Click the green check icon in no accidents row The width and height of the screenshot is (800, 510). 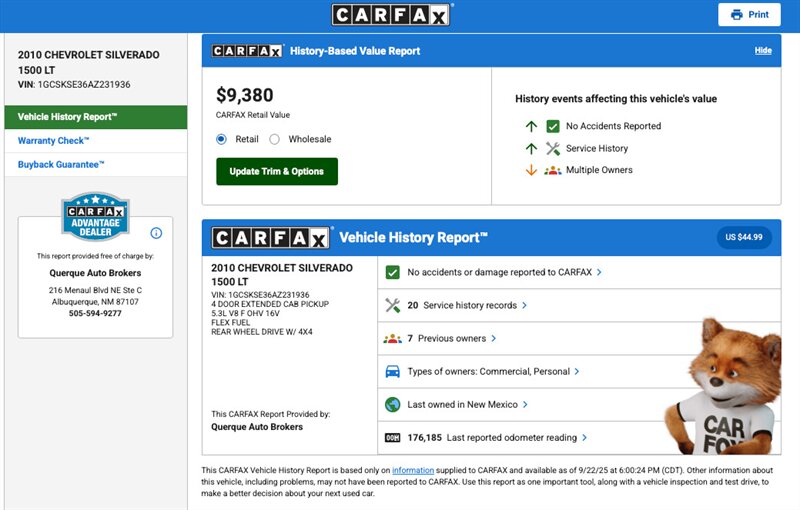[x=392, y=272]
